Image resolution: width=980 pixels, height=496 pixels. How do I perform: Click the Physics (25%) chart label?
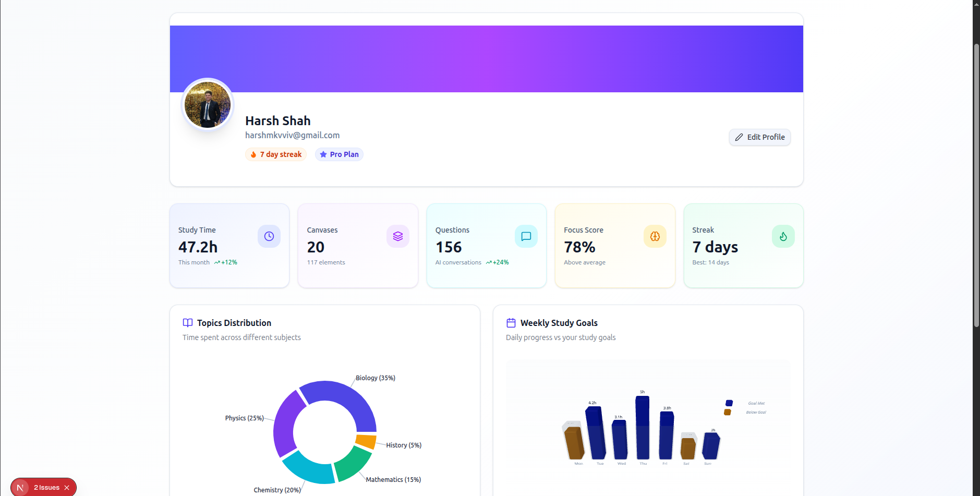[244, 418]
